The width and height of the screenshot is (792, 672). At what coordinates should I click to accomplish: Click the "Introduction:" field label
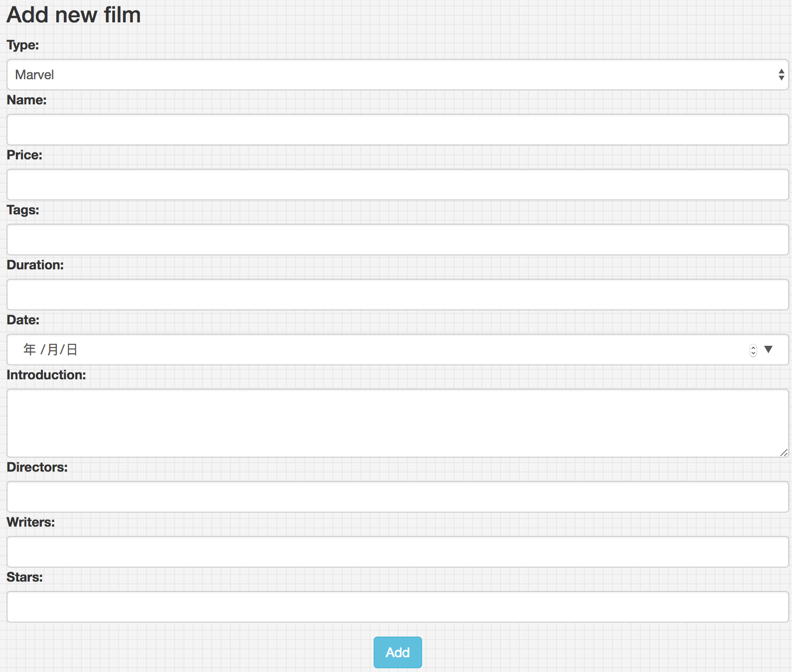coord(46,375)
